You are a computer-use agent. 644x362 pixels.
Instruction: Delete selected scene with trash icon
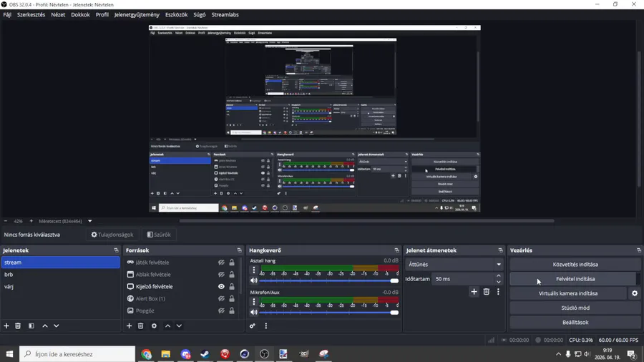pos(18,326)
